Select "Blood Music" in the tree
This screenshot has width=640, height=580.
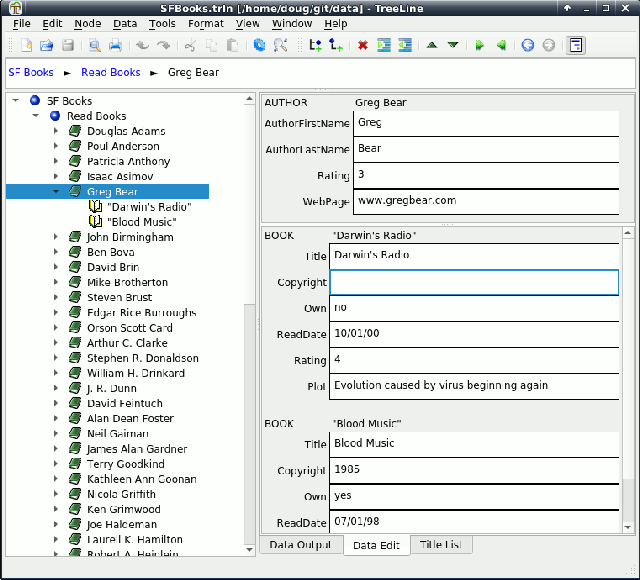point(141,221)
